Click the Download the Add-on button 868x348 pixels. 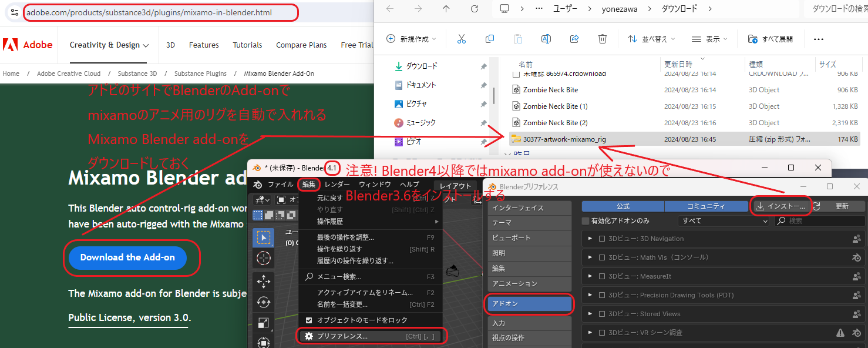(127, 257)
